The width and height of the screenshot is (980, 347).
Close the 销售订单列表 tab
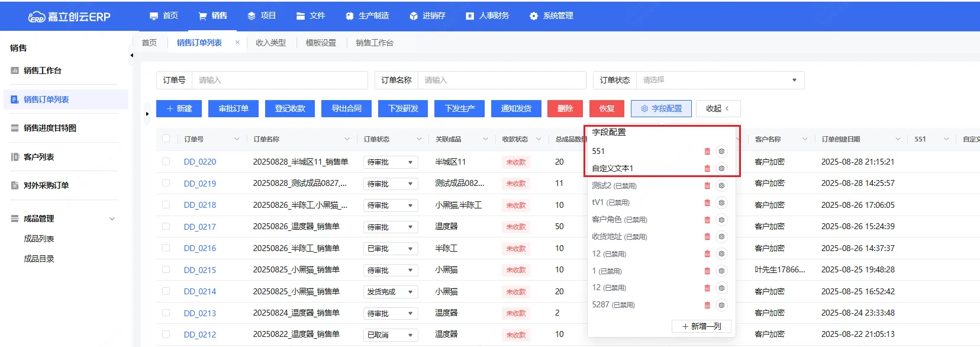click(237, 43)
